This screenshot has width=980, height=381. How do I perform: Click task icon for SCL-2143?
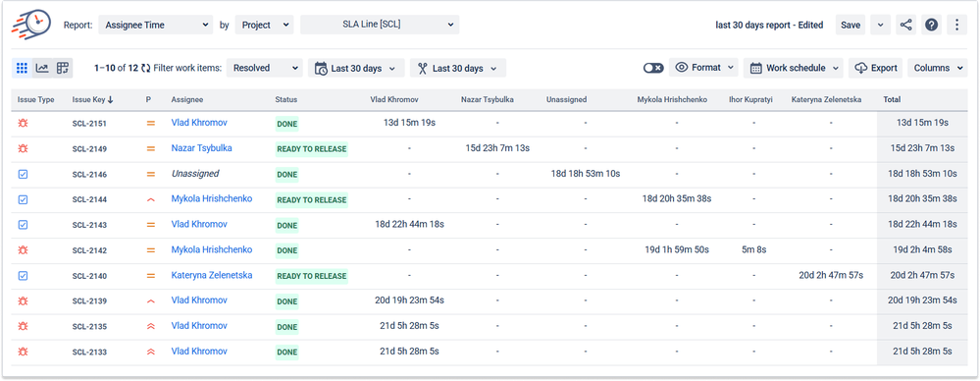tap(24, 225)
